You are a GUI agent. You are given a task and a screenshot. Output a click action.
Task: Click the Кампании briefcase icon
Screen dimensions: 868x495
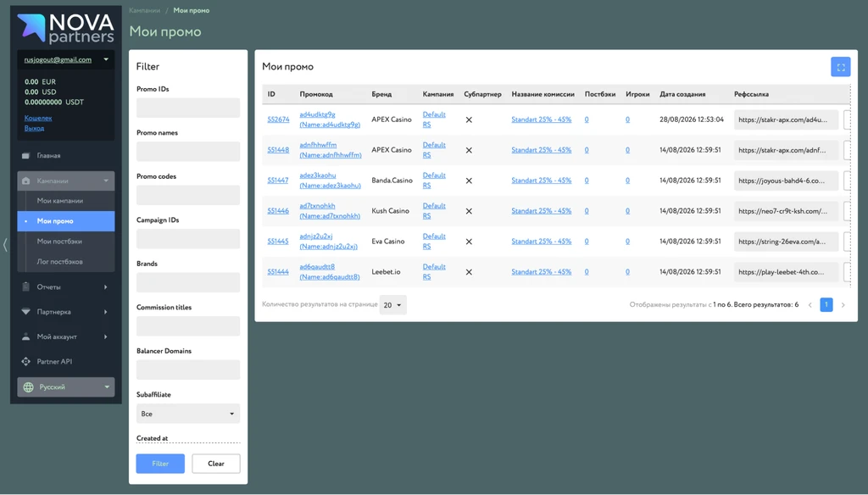click(26, 181)
